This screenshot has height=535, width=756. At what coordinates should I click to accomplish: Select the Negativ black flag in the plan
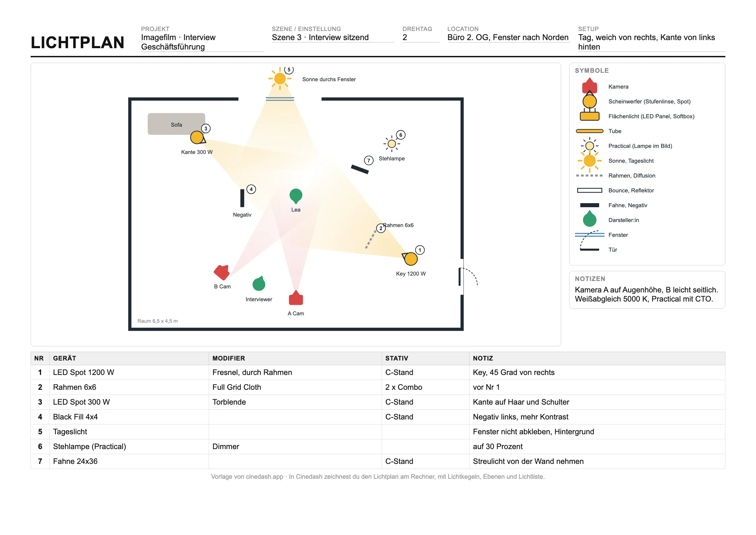point(242,198)
